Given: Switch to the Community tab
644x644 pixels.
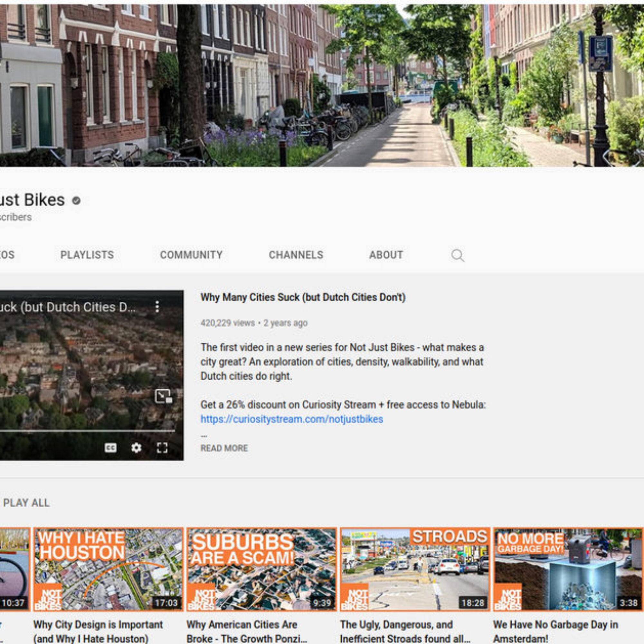Looking at the screenshot, I should [191, 255].
